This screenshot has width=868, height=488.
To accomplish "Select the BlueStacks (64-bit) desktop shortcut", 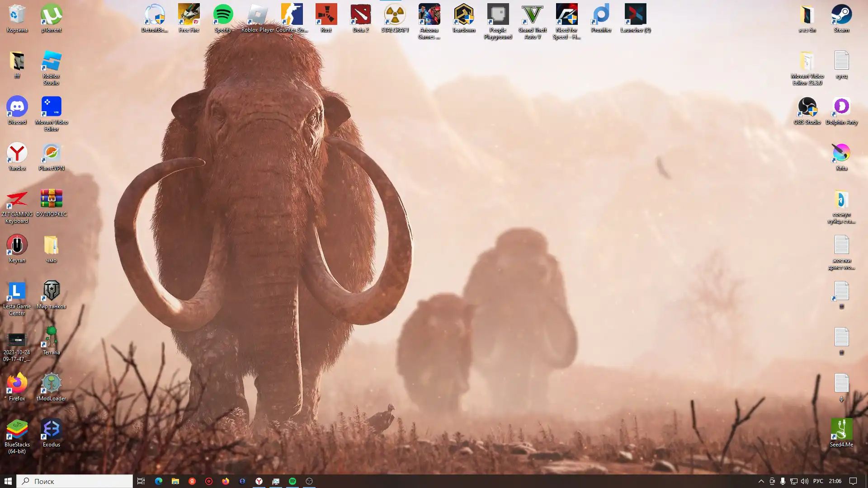I will [x=17, y=436].
